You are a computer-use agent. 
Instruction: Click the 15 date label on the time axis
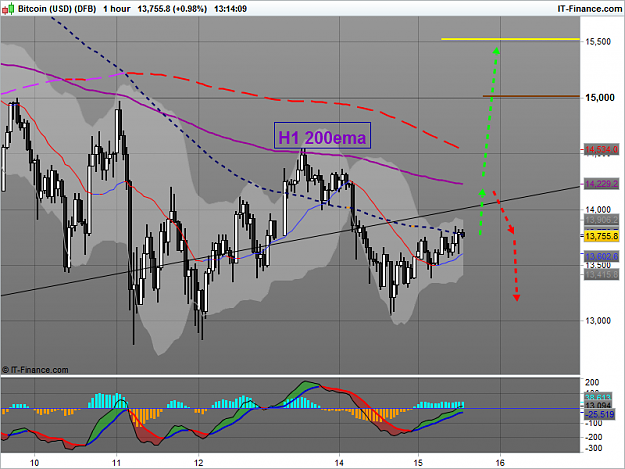tap(418, 463)
